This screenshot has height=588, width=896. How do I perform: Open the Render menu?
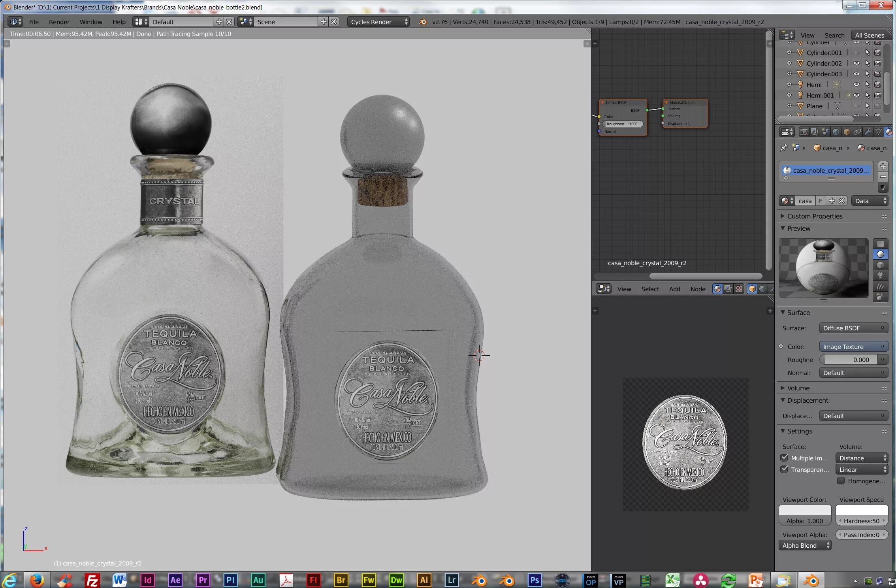59,22
